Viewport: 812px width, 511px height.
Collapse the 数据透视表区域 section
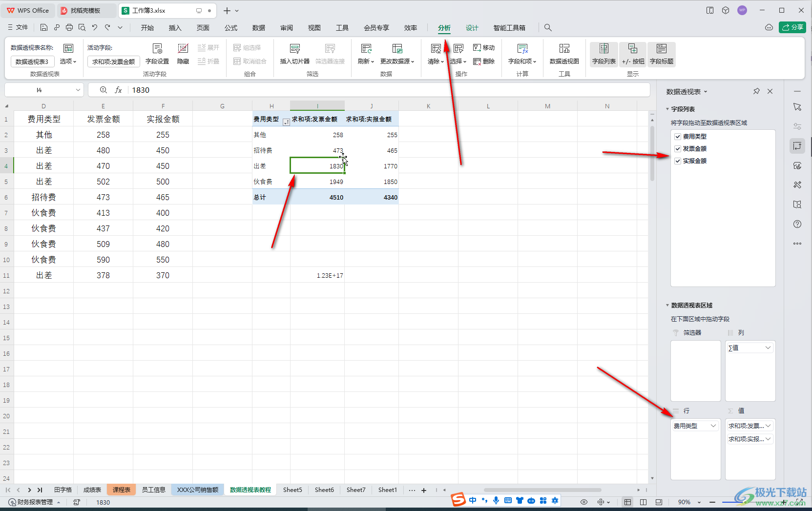(667, 306)
